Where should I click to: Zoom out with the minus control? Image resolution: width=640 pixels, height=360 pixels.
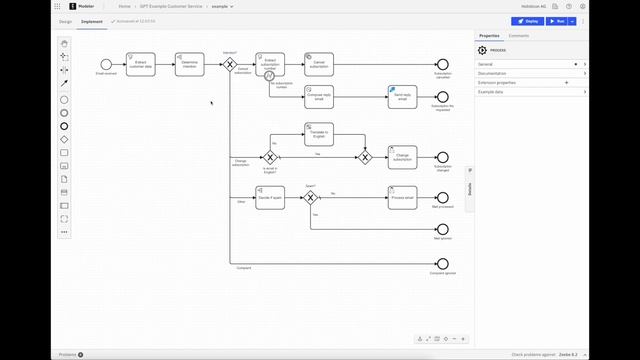[454, 339]
